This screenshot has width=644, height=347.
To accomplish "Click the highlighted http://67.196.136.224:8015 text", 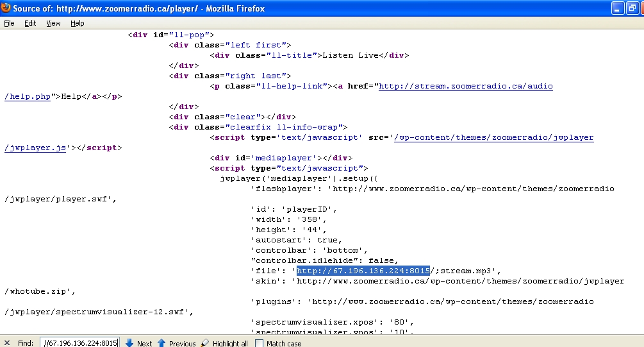I will click(x=363, y=271).
